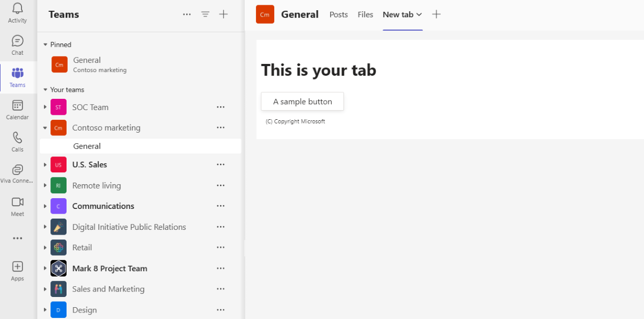Collapse the Contoso marketing team
The width and height of the screenshot is (644, 319).
coord(45,127)
